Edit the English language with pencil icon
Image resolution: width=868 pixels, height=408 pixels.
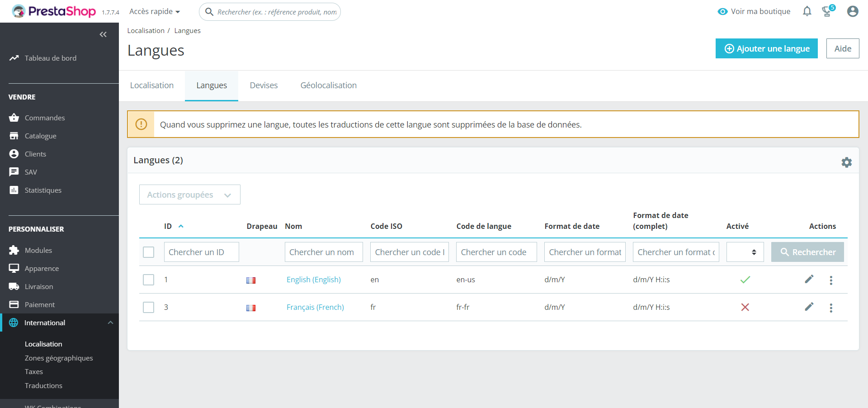point(809,279)
